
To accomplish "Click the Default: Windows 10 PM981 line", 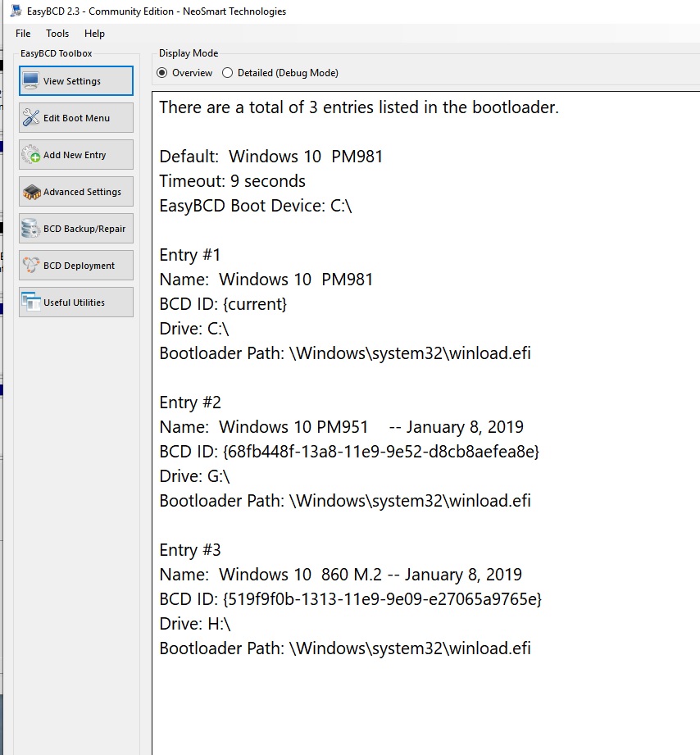I will [x=271, y=156].
